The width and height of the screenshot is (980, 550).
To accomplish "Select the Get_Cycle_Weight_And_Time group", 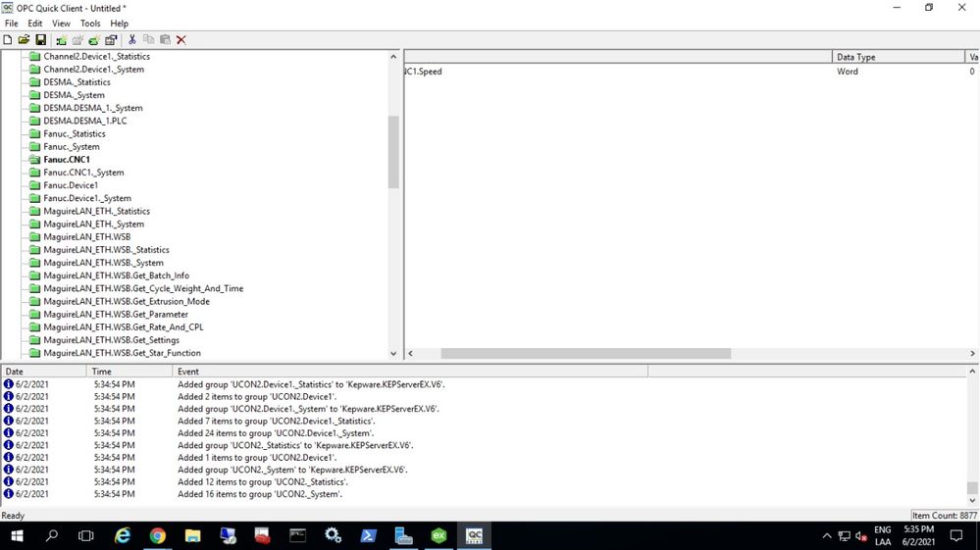I will tap(143, 288).
